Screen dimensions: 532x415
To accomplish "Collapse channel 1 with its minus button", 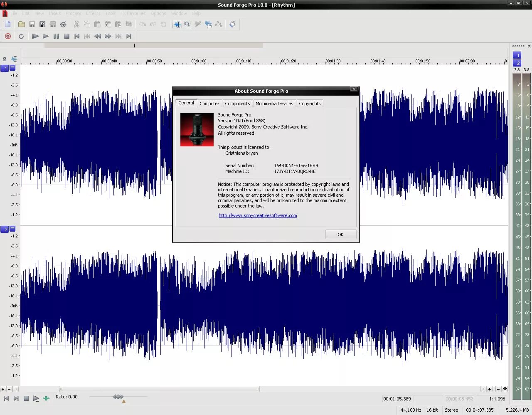I will coord(12,67).
